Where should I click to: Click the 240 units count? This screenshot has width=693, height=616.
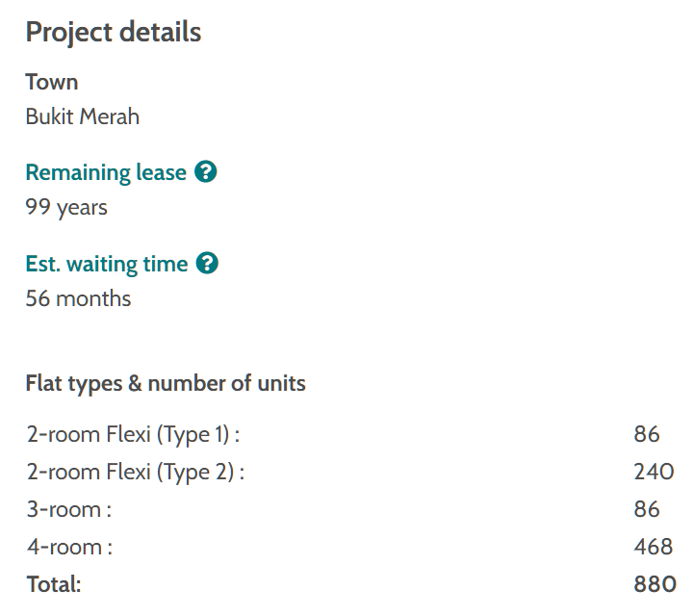[x=654, y=472]
